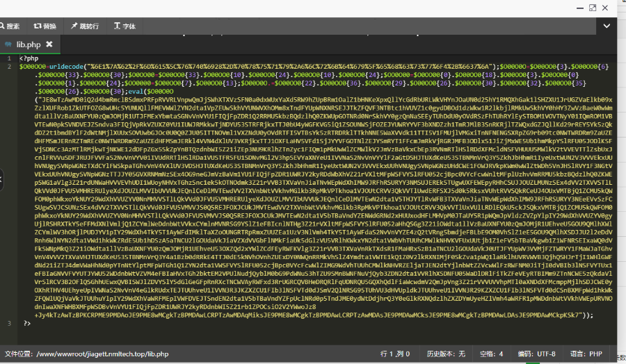
Task: Click line number 1 in the gutter
Action: point(8,58)
